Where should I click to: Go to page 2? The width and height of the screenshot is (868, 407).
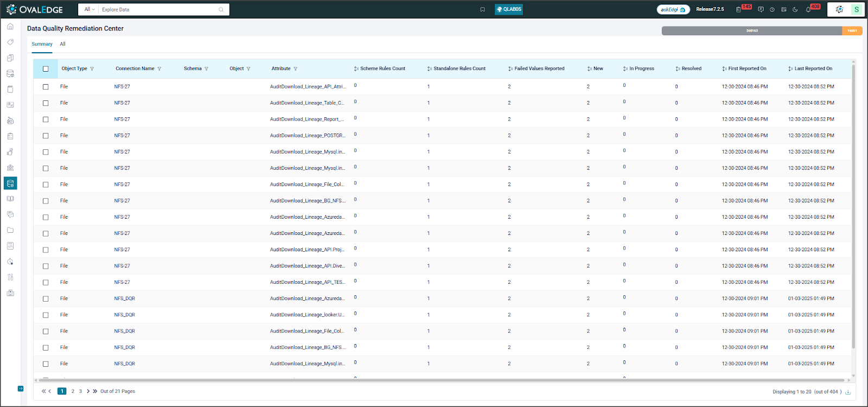73,391
